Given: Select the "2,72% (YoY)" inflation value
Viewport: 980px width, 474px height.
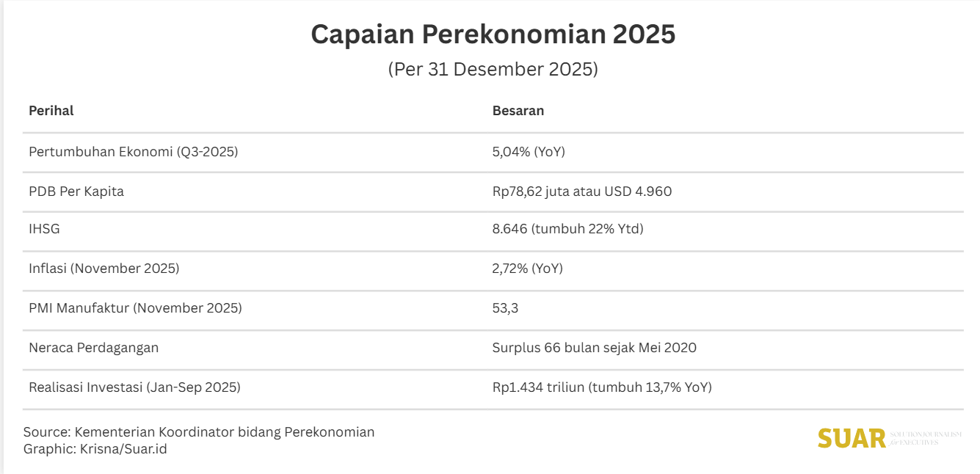Looking at the screenshot, I should tap(527, 269).
